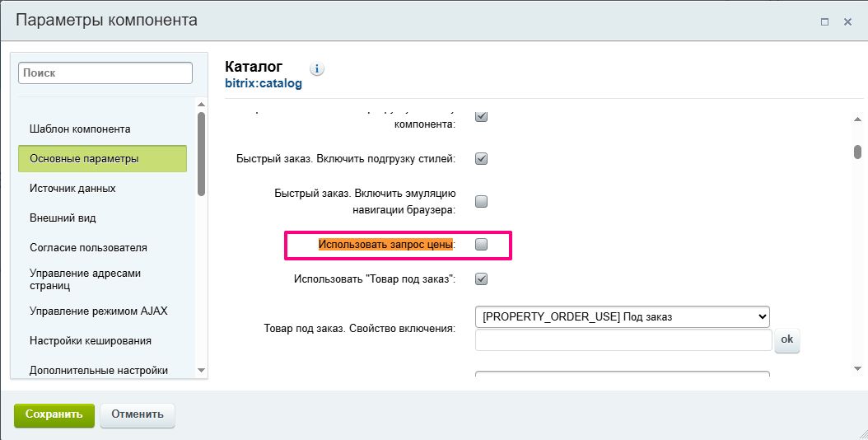Click the Поиск search field
This screenshot has height=440, width=868.
tap(105, 73)
